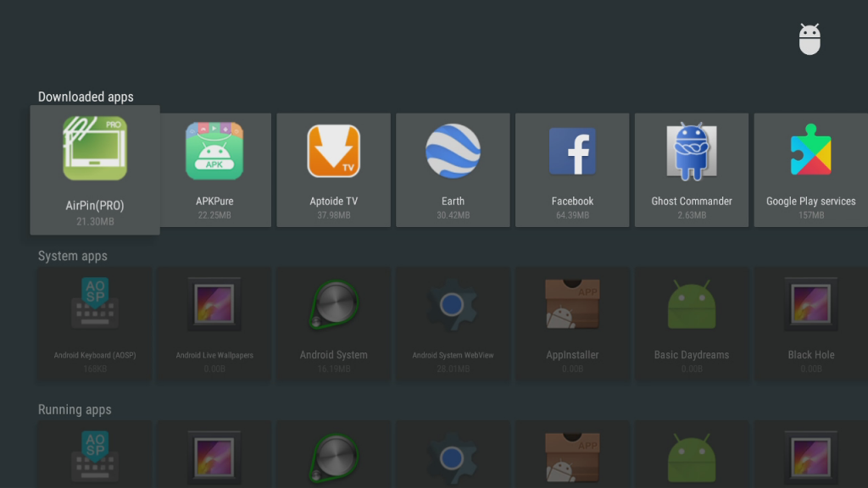Click the 28.01MB size under Android System WebView
This screenshot has height=488, width=868.
pyautogui.click(x=453, y=369)
